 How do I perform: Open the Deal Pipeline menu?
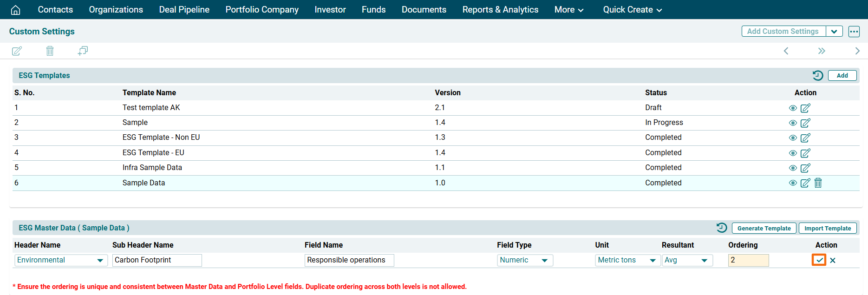184,10
